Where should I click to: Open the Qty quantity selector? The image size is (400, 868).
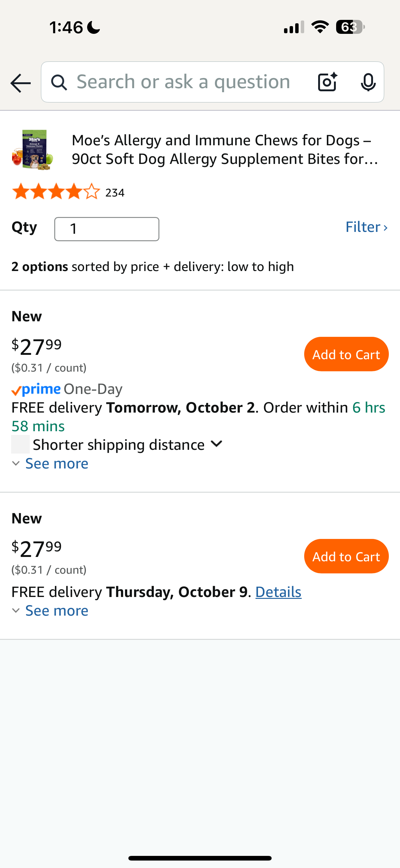pyautogui.click(x=107, y=229)
